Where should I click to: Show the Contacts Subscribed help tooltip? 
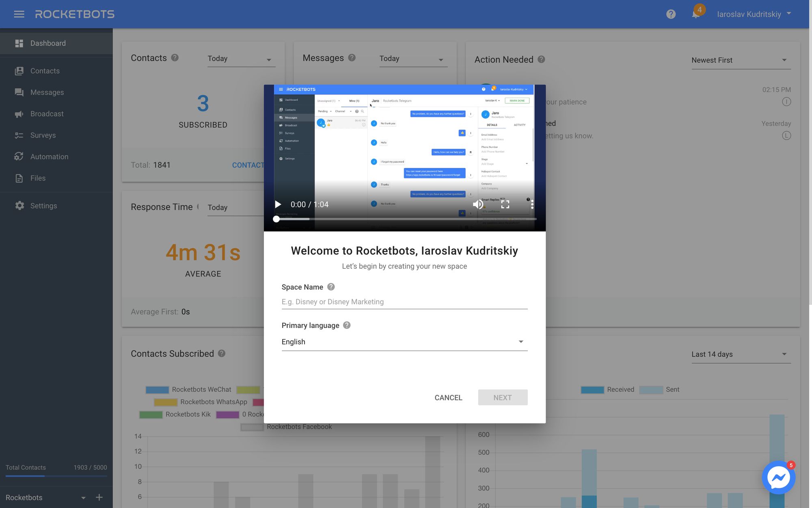[221, 354]
